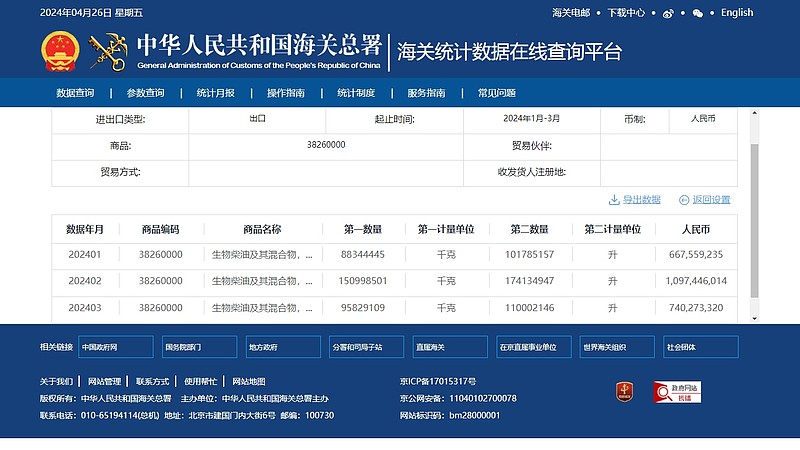
Task: Open the WeChat icon in header
Action: pyautogui.click(x=697, y=14)
